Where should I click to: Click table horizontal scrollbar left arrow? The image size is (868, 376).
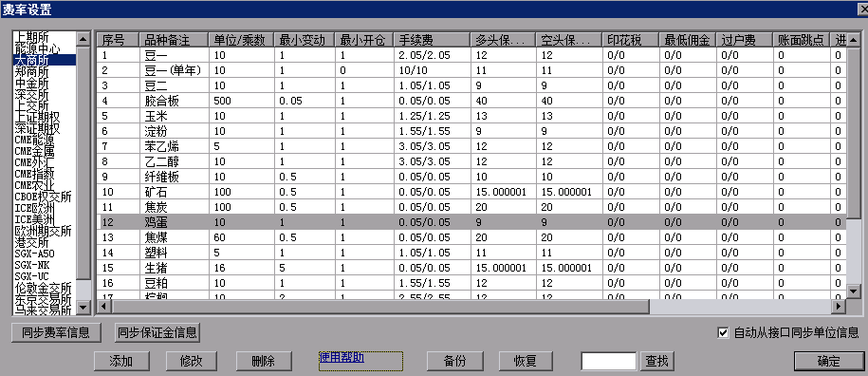103,306
